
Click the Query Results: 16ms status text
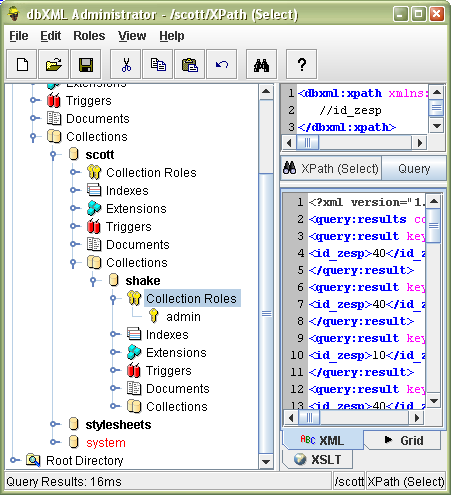(x=64, y=481)
